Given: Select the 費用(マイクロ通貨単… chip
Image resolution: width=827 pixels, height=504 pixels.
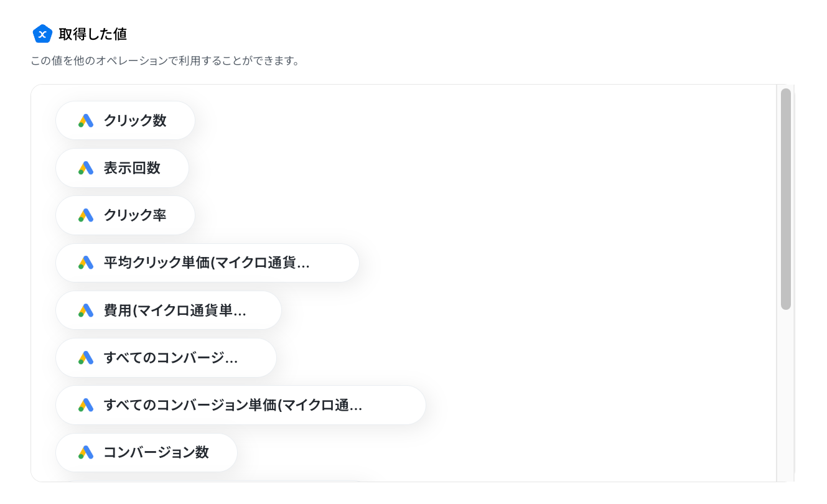Looking at the screenshot, I should (169, 310).
